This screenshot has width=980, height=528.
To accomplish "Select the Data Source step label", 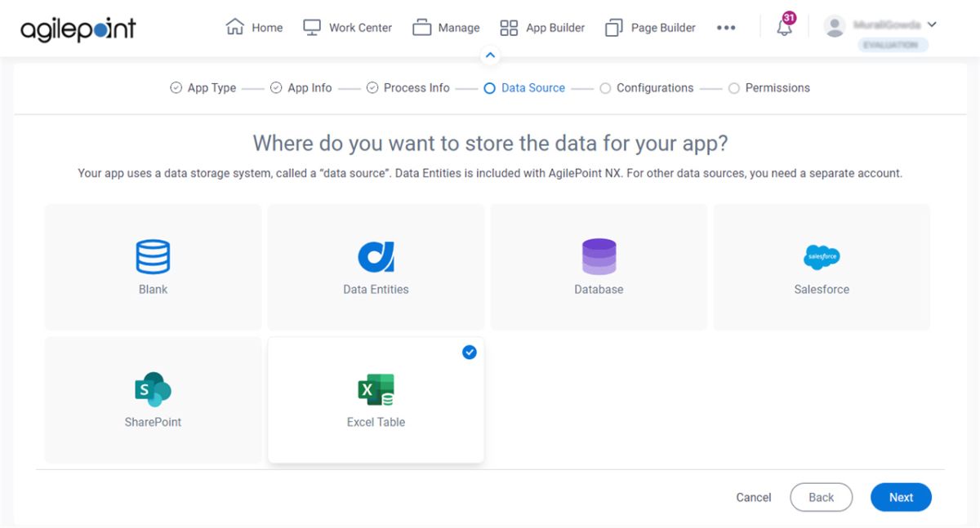I will coord(533,88).
